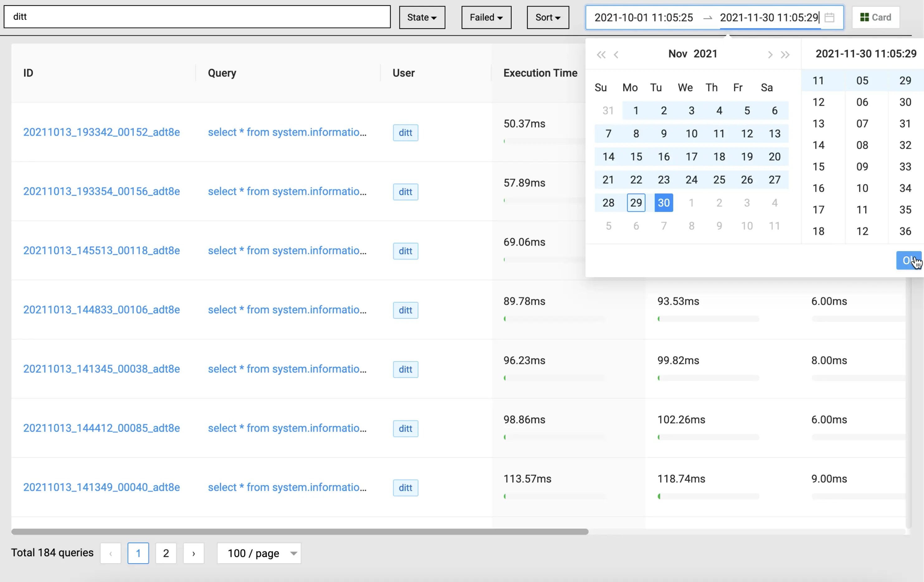Open the Failed filter dropdown
924x582 pixels.
click(x=486, y=17)
